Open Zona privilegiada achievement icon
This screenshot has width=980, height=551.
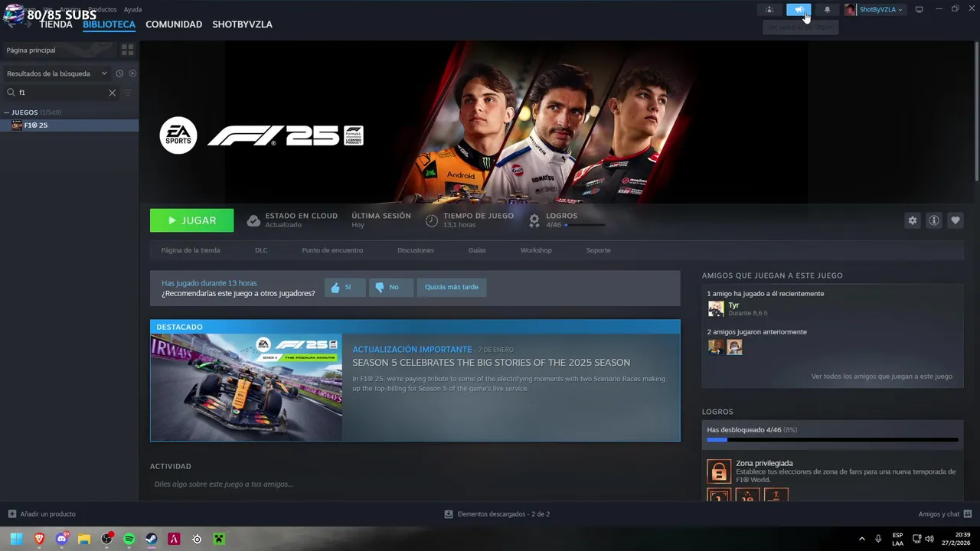pos(719,471)
